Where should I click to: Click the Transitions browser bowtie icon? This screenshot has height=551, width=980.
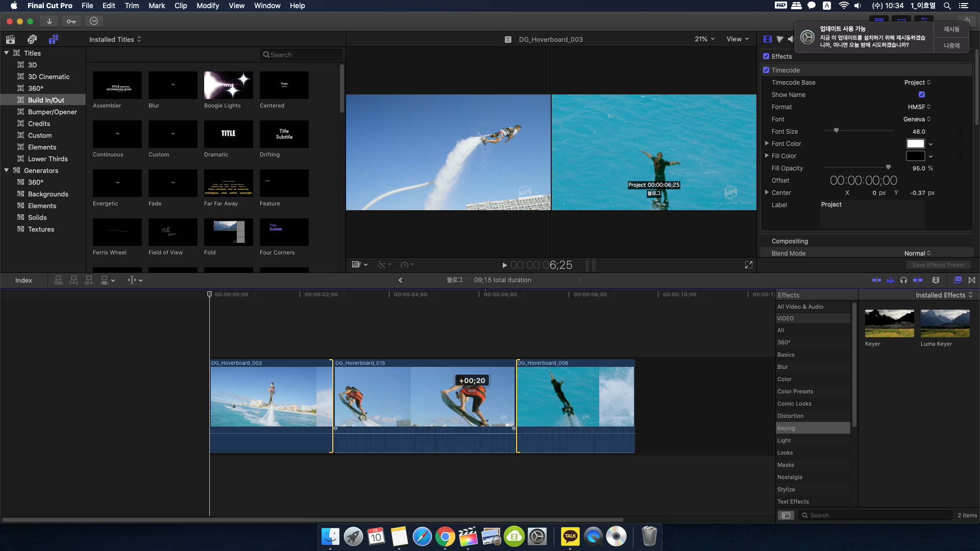971,280
